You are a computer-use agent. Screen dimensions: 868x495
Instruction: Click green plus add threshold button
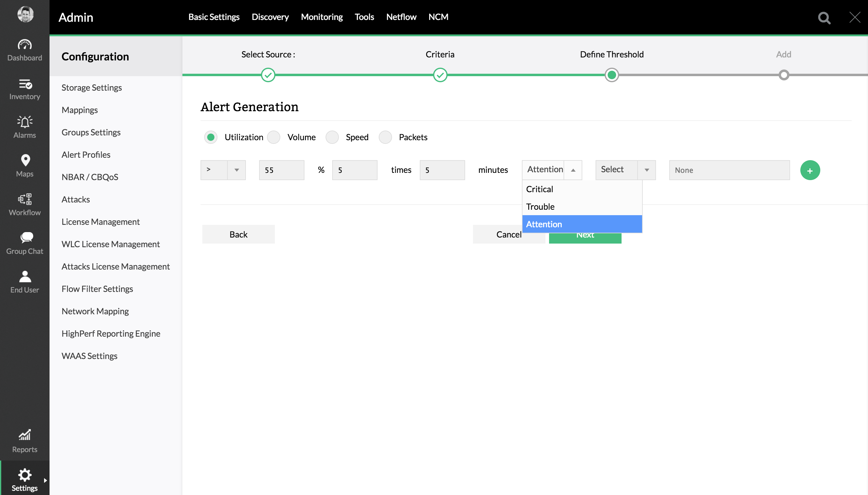[810, 170]
